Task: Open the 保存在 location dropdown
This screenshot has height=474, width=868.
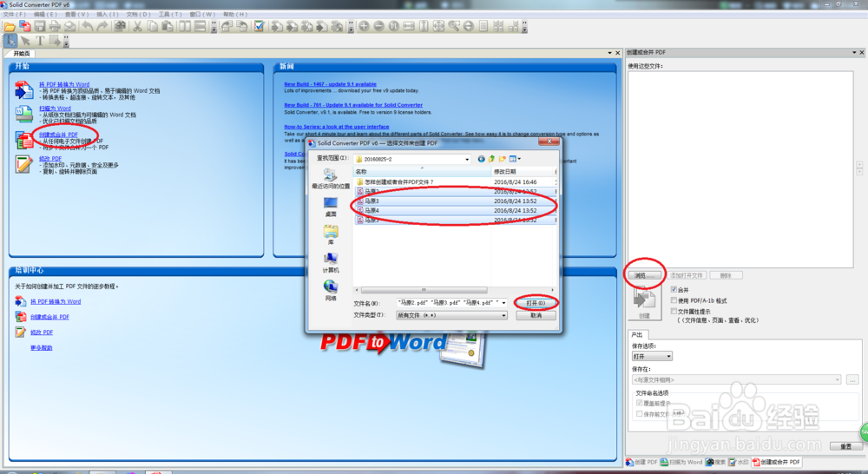Action: coord(837,380)
